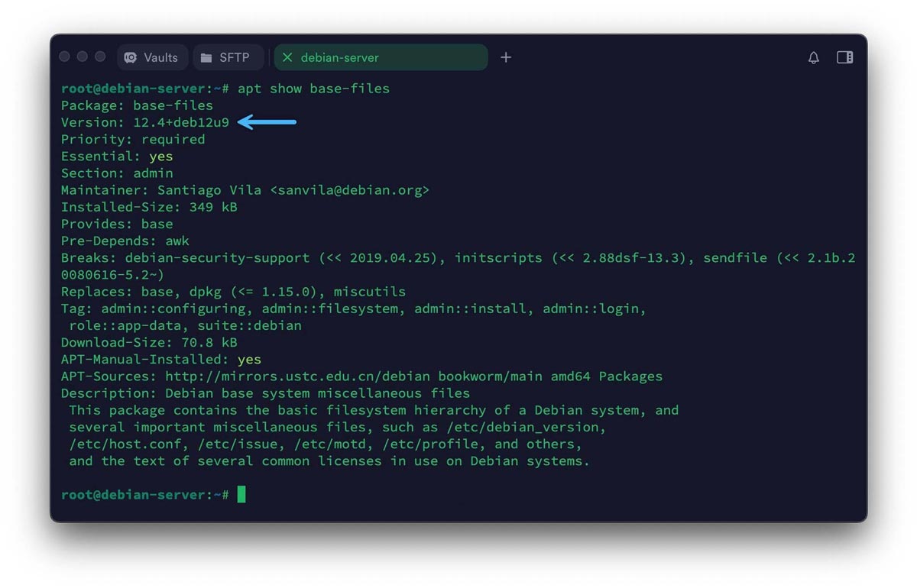Toggle the right sidebar panel icon
The image size is (917, 588).
point(845,57)
